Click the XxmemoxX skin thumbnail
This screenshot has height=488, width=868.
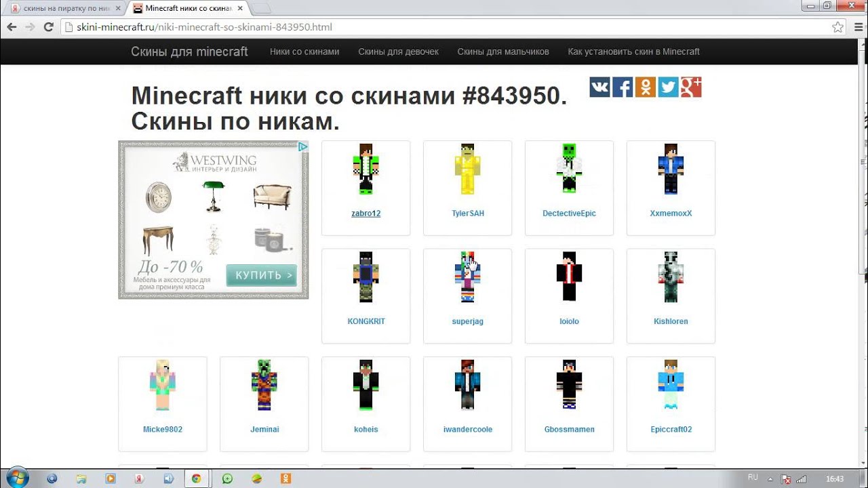click(671, 169)
